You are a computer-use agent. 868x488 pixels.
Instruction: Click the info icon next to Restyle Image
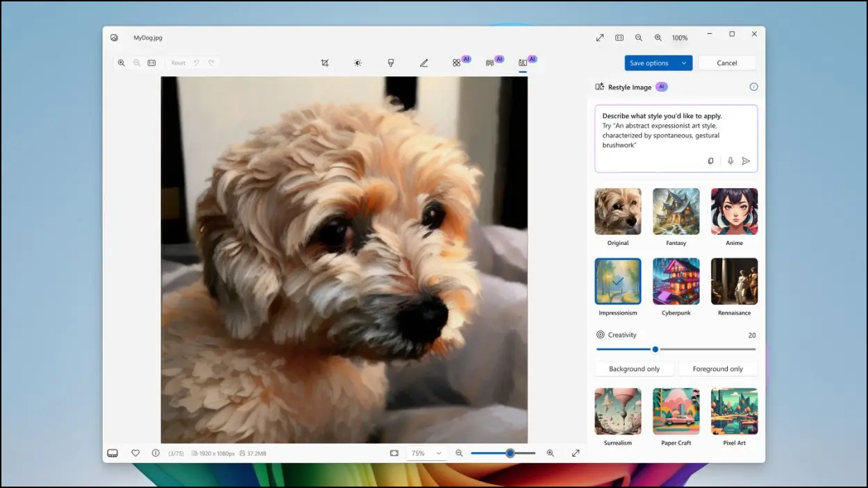pos(753,87)
